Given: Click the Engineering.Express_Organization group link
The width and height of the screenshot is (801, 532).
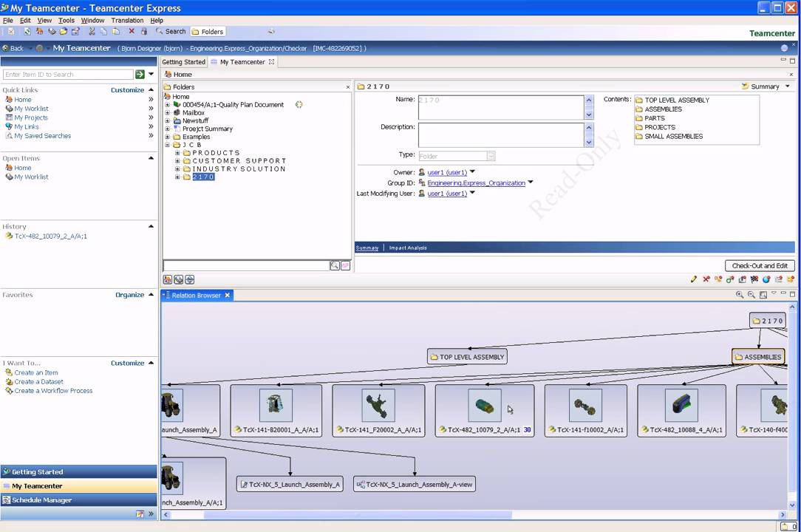Looking at the screenshot, I should click(x=476, y=183).
